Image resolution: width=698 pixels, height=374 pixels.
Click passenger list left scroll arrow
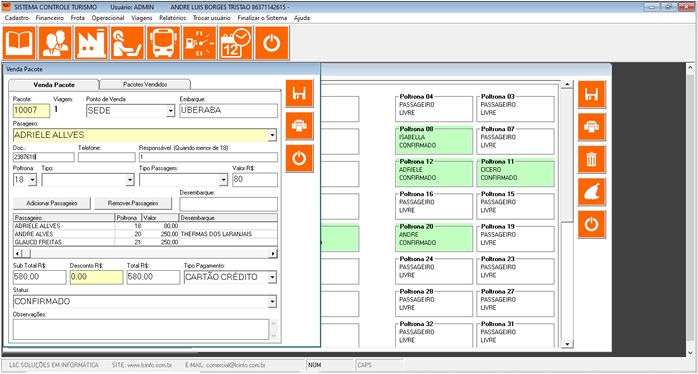pos(17,253)
